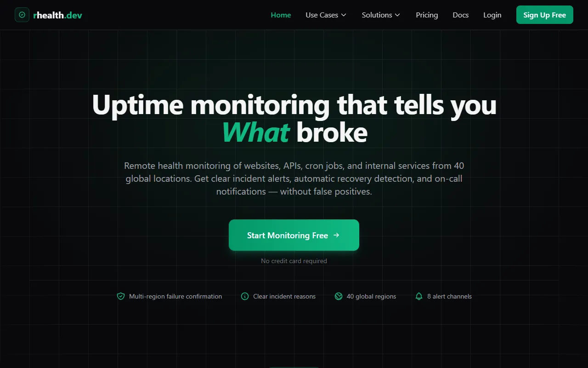Open the Use Cases menu
The image size is (588, 368).
(x=326, y=15)
